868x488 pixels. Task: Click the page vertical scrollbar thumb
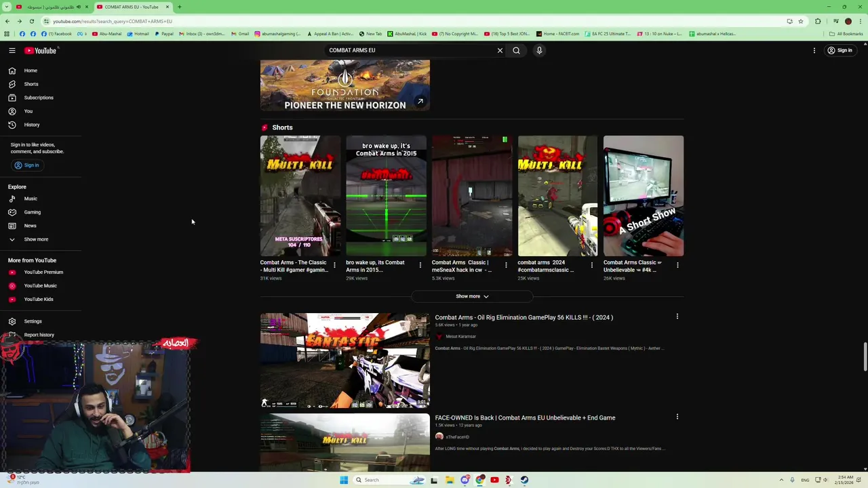pos(865,357)
